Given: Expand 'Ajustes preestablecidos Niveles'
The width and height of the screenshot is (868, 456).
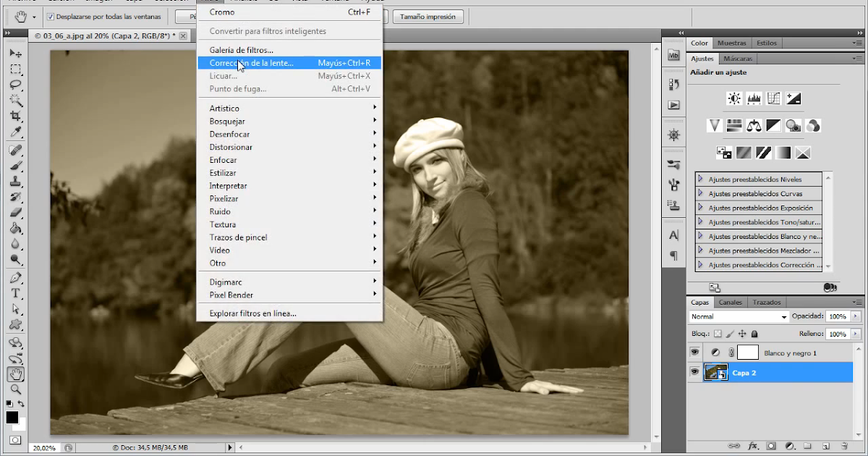Looking at the screenshot, I should [700, 180].
